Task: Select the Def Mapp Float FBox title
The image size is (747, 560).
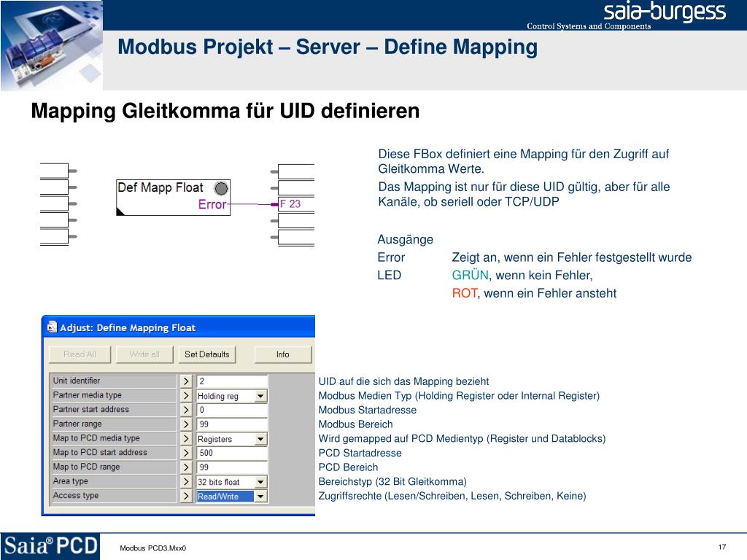Action: click(x=160, y=187)
